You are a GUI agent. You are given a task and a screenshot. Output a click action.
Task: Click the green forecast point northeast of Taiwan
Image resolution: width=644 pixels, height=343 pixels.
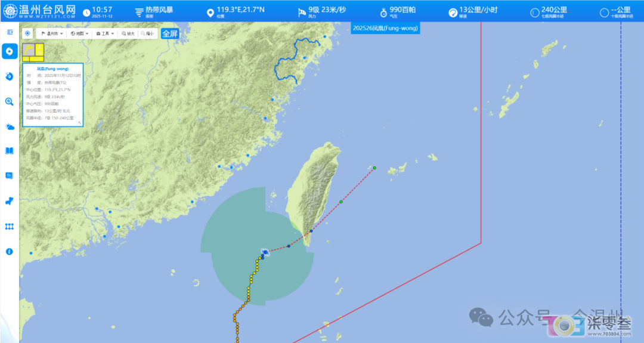pyautogui.click(x=374, y=168)
